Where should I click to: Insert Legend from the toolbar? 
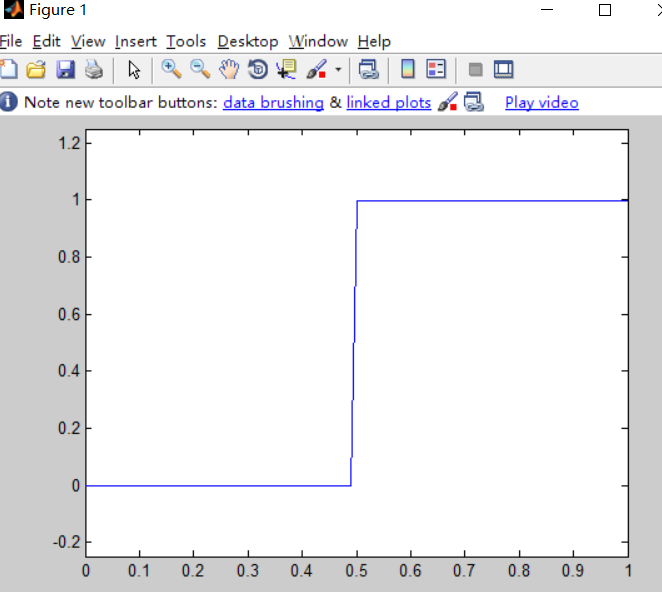tap(436, 69)
